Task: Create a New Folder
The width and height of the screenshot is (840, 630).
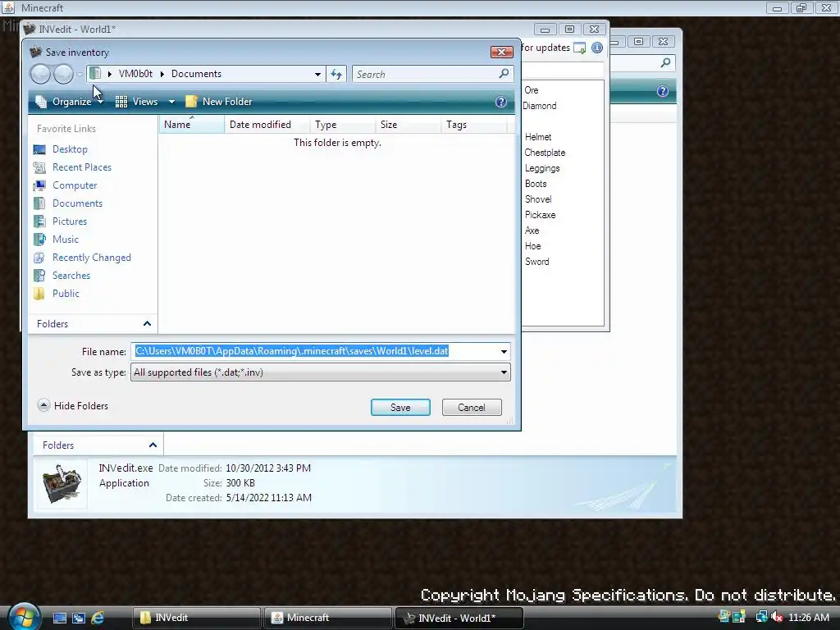Action: 218,101
